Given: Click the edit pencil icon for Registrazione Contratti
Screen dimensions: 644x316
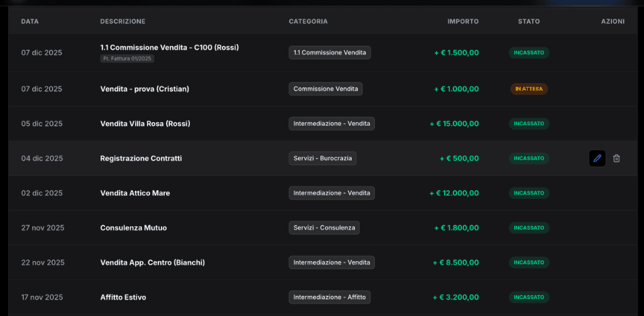Looking at the screenshot, I should [x=597, y=159].
